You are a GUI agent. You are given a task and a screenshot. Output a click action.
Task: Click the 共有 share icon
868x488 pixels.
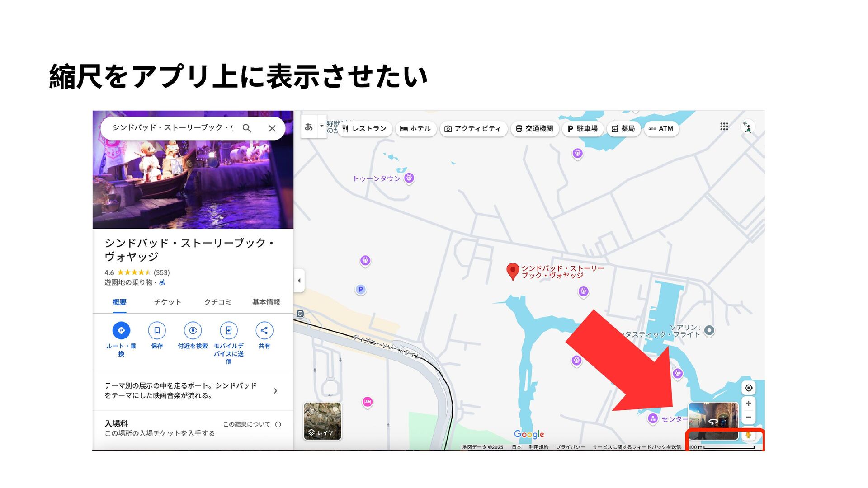tap(264, 330)
